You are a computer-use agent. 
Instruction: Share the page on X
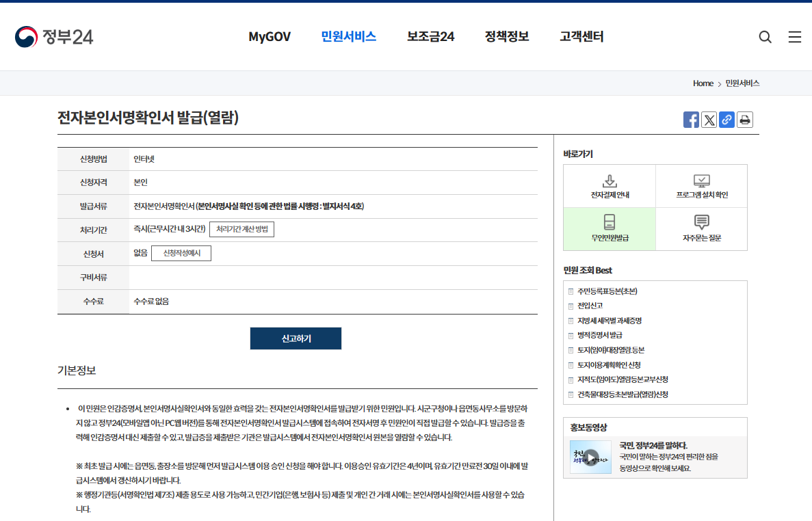point(709,119)
